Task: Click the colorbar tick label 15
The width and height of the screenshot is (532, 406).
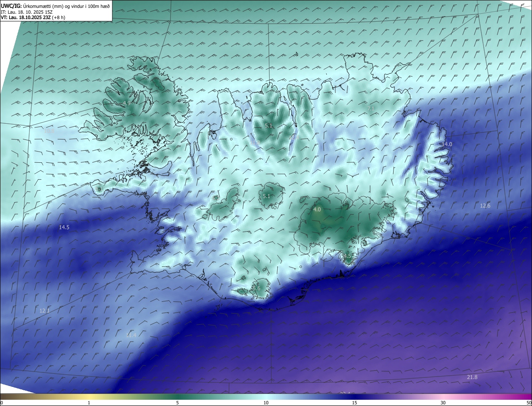Action: coord(355,403)
